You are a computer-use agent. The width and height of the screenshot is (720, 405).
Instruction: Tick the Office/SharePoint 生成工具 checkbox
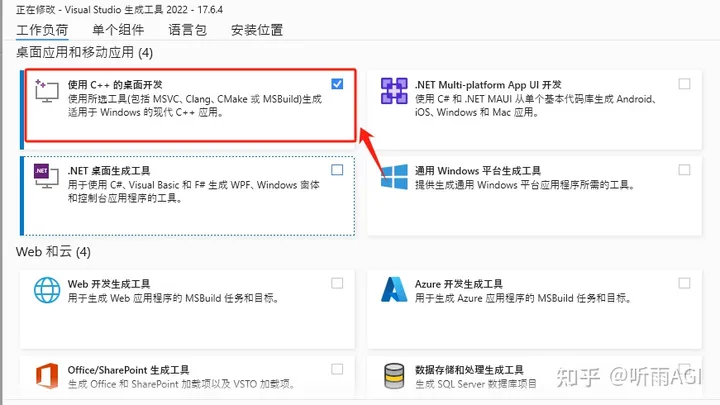[x=337, y=369]
